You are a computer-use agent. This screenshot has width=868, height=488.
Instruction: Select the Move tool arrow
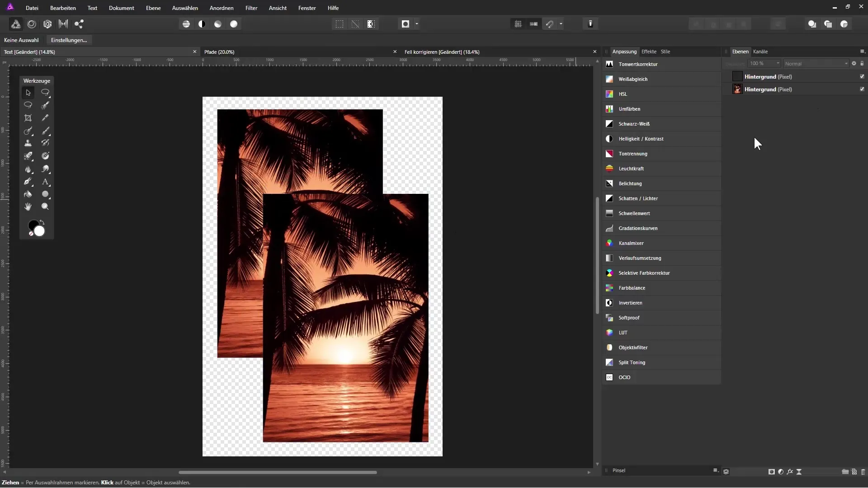tap(28, 93)
